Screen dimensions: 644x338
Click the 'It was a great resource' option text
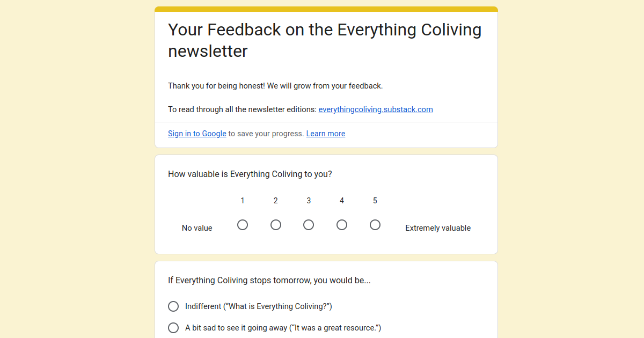(283, 328)
